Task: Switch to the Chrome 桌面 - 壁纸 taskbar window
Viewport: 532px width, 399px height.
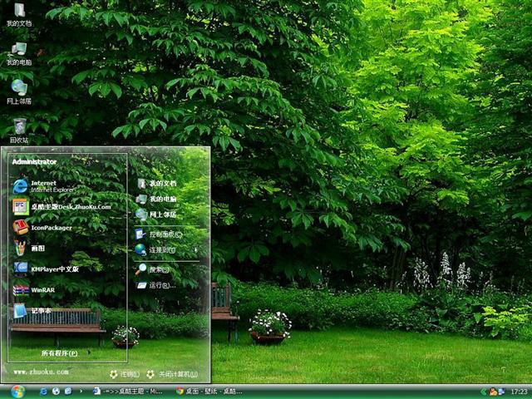Action: (x=209, y=392)
